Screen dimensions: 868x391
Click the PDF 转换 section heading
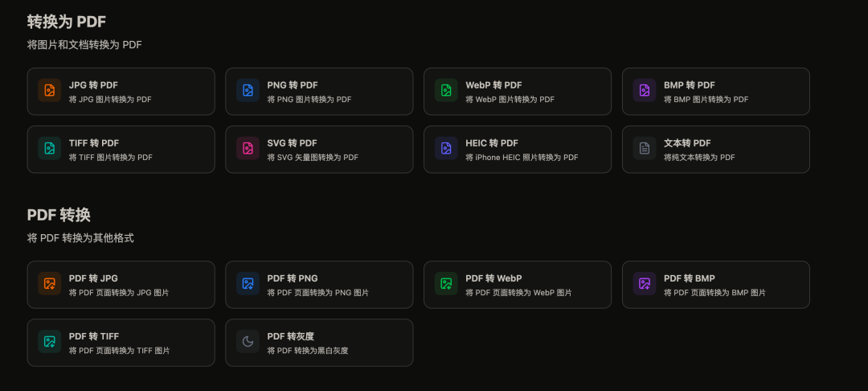coord(59,215)
